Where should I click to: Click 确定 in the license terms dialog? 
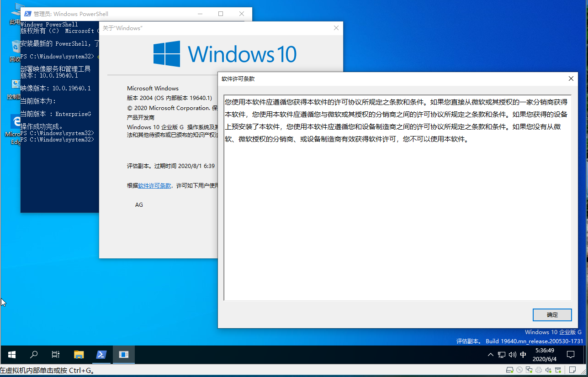click(x=552, y=315)
